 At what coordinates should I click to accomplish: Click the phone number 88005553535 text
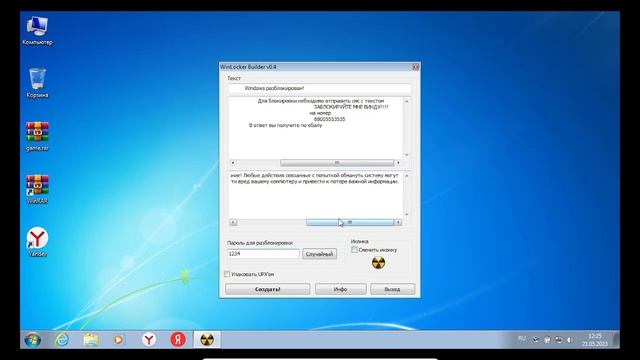[x=330, y=119]
